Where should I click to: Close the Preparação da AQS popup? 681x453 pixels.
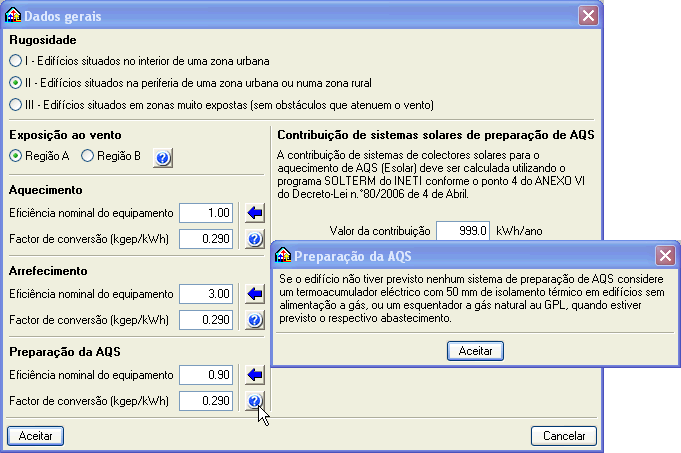coord(665,255)
